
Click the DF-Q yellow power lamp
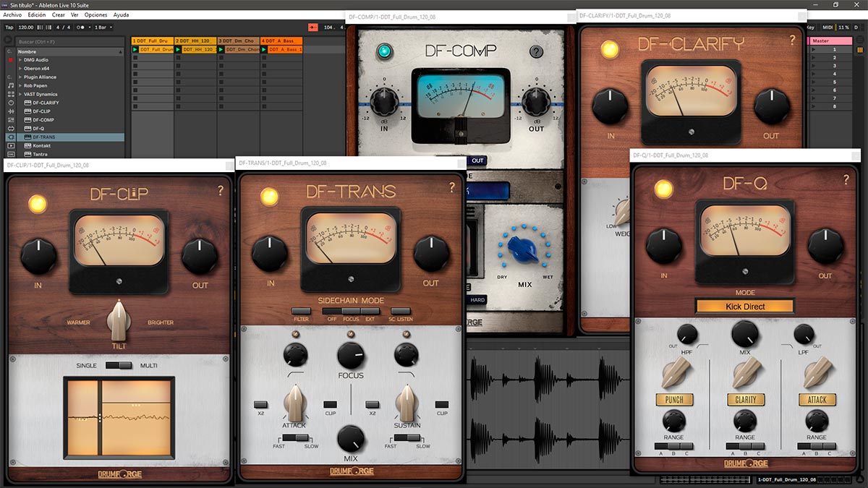tap(663, 189)
